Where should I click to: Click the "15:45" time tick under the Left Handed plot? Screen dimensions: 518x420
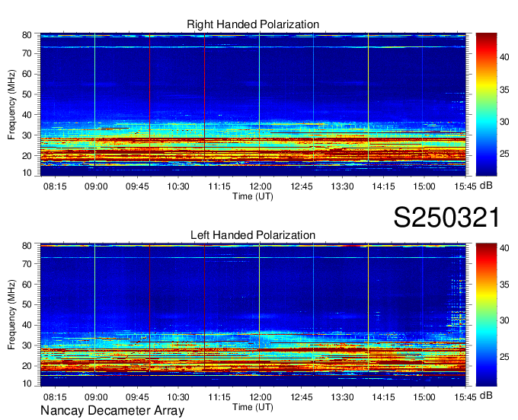[465, 397]
